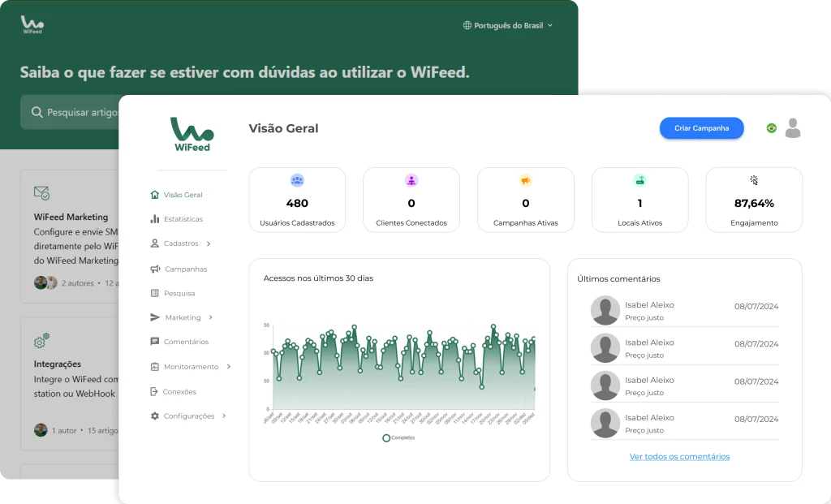The width and height of the screenshot is (831, 504).
Task: Click the Locais Ativos label
Action: coord(640,223)
